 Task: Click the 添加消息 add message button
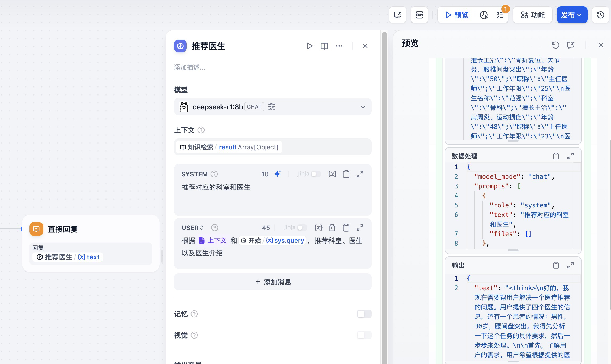pyautogui.click(x=273, y=282)
